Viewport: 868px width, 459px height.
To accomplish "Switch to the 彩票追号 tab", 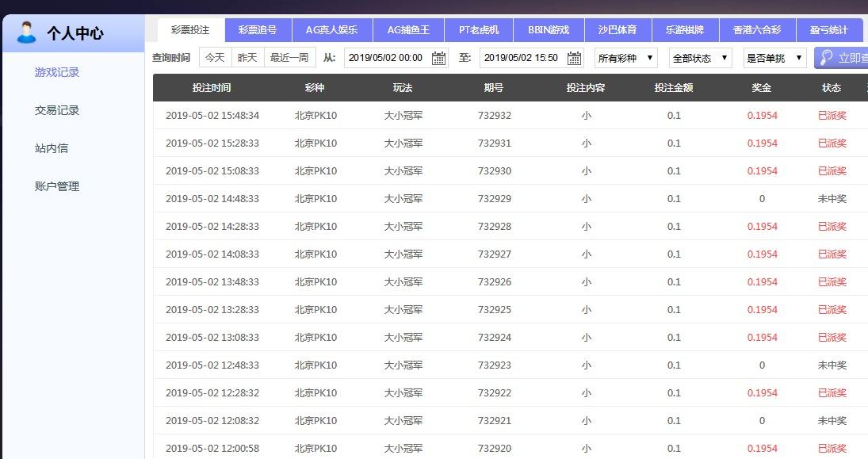I will [x=258, y=30].
